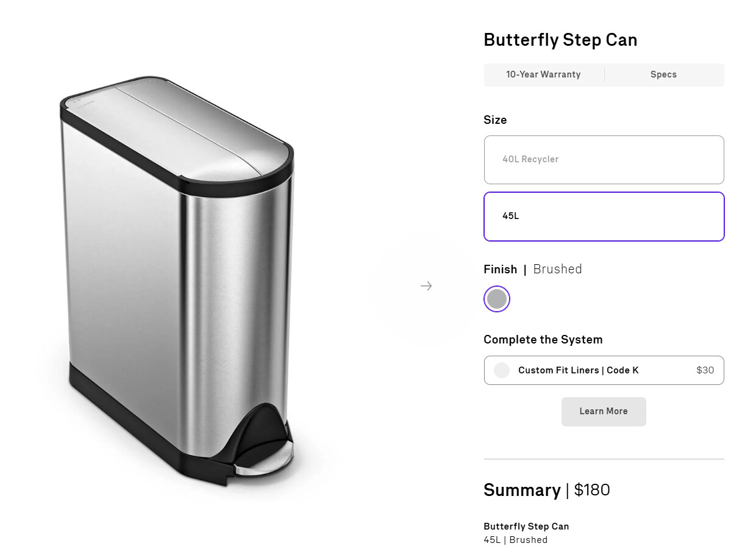756x546 pixels.
Task: Click the $180 summary total
Action: pyautogui.click(x=592, y=490)
